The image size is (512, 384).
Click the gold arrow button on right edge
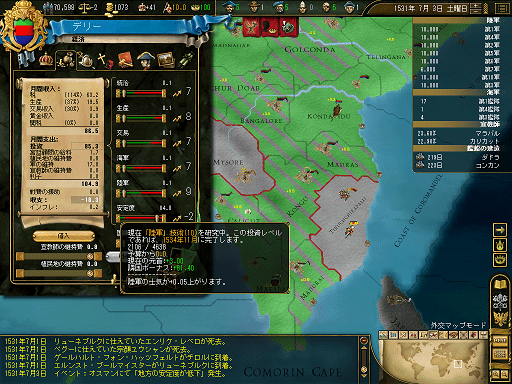click(x=500, y=230)
